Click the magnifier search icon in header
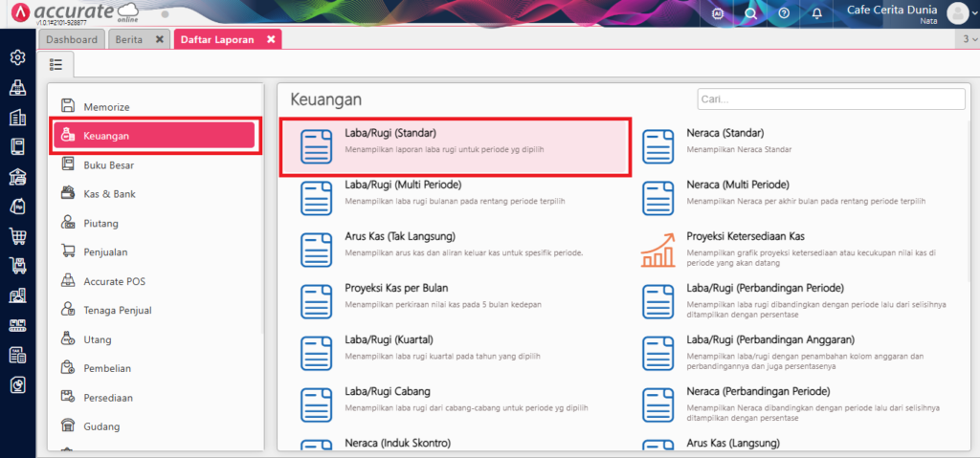The image size is (980, 458). (751, 13)
